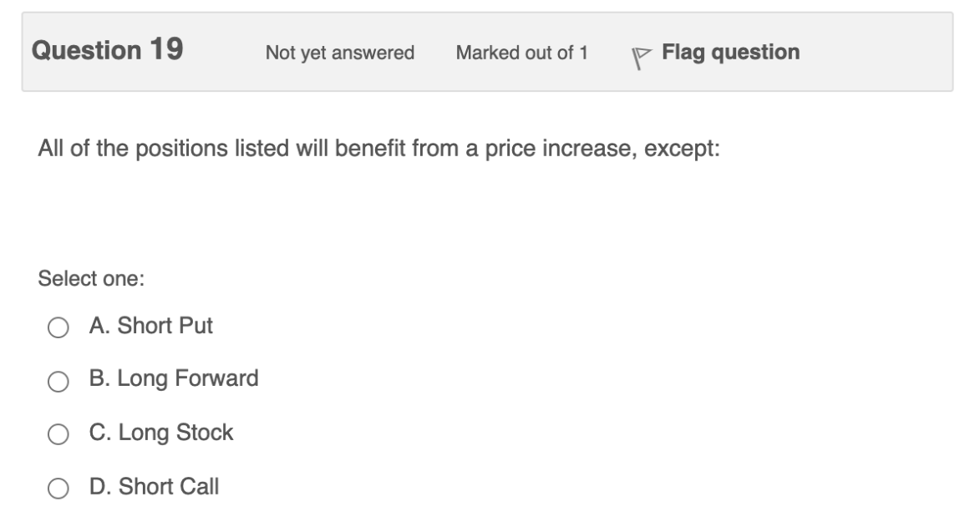Click the flag icon to mark question
Screen dimensions: 980x532
[642, 53]
